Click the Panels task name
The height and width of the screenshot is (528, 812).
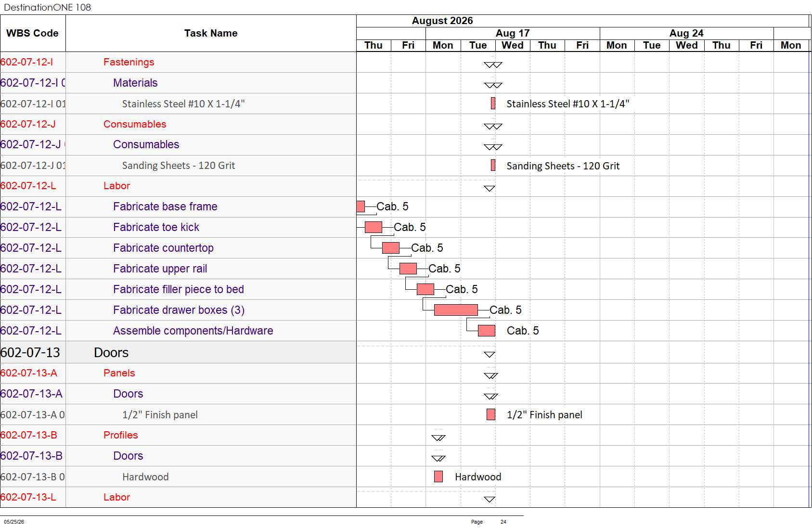click(119, 373)
